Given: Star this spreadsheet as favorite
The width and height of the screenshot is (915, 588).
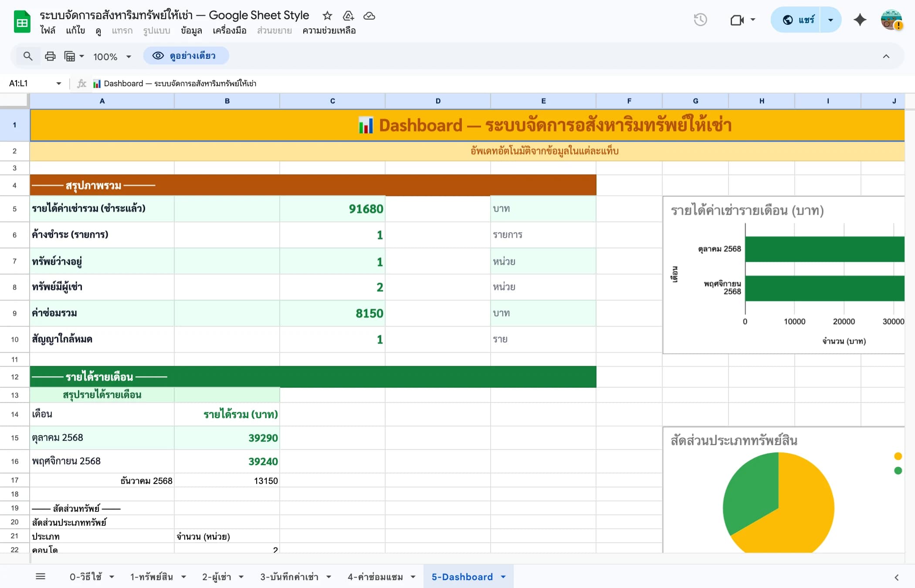Looking at the screenshot, I should click(x=327, y=16).
